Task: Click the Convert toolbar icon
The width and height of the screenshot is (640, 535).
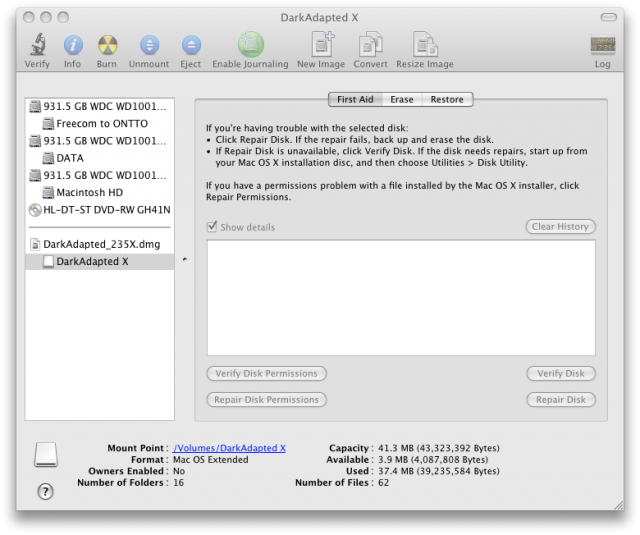Action: (x=370, y=44)
